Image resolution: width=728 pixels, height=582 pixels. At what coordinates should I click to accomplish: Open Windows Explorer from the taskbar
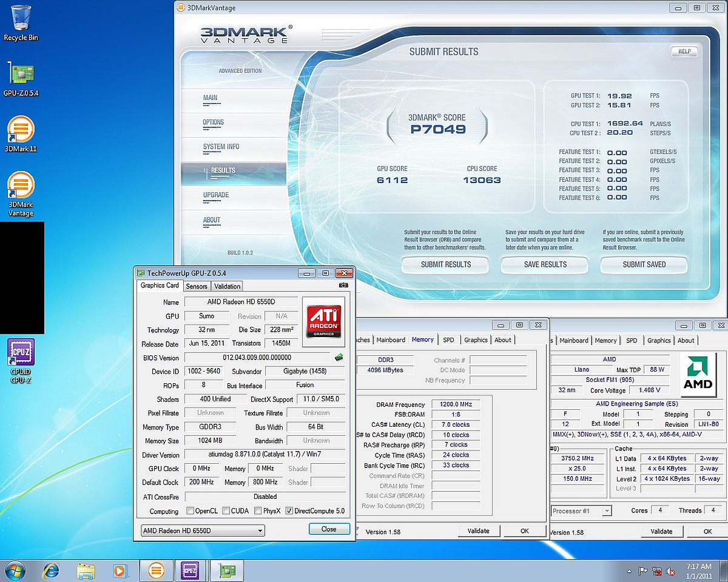[x=86, y=570]
